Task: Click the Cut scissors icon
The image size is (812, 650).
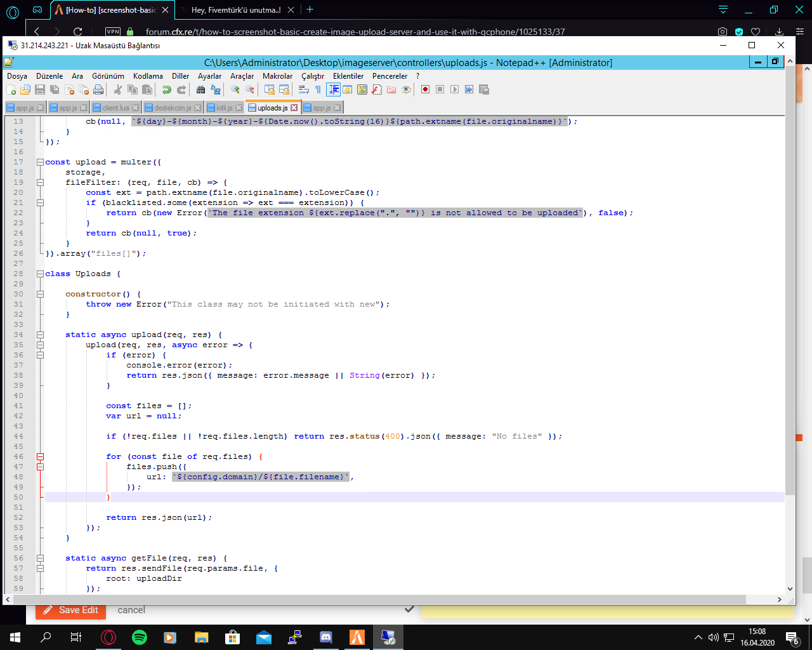Action: [x=118, y=90]
